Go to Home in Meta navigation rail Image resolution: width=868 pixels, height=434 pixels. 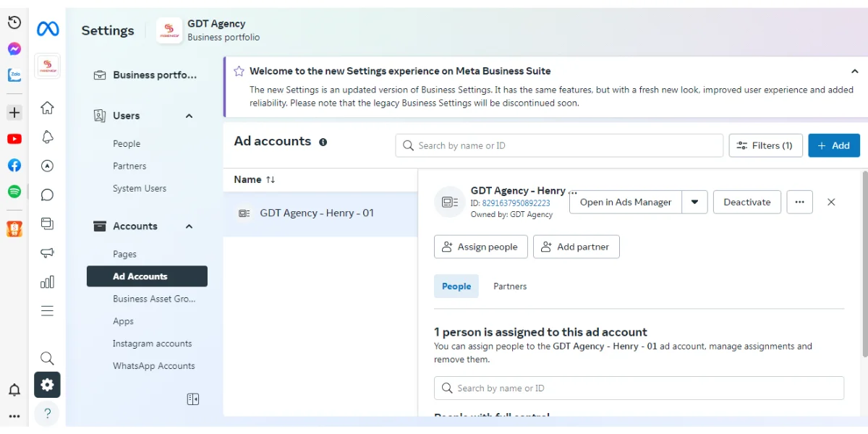pos(47,108)
